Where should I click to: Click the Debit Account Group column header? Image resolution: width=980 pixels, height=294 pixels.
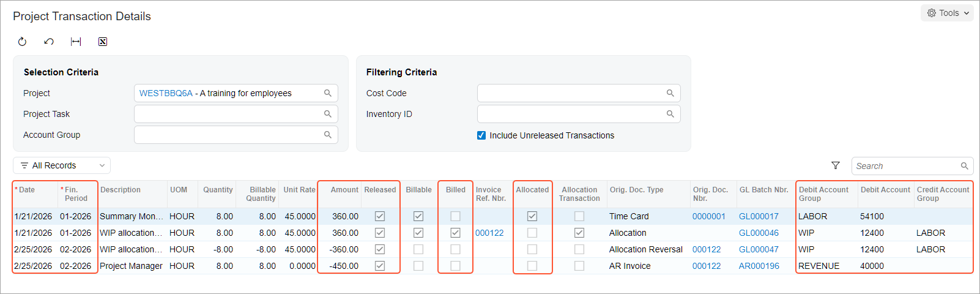coord(827,194)
